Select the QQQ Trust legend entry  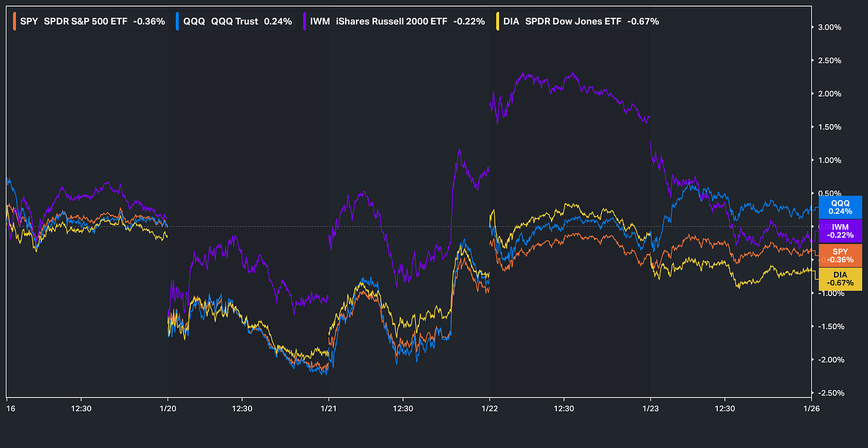coord(235,21)
